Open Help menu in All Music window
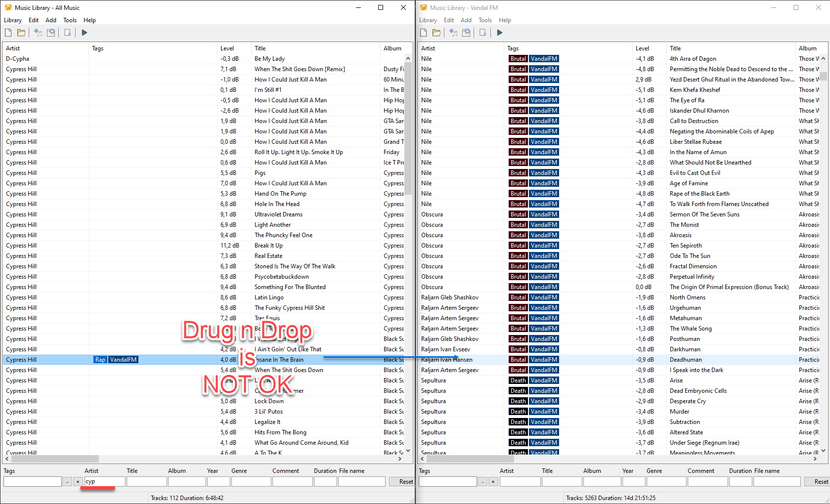 point(89,20)
